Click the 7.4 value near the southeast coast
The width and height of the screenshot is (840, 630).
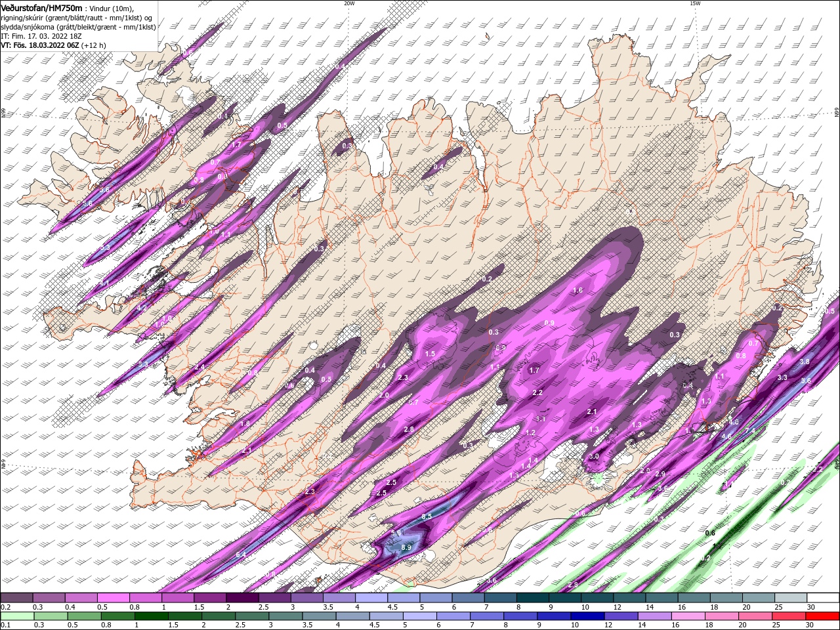coord(749,430)
